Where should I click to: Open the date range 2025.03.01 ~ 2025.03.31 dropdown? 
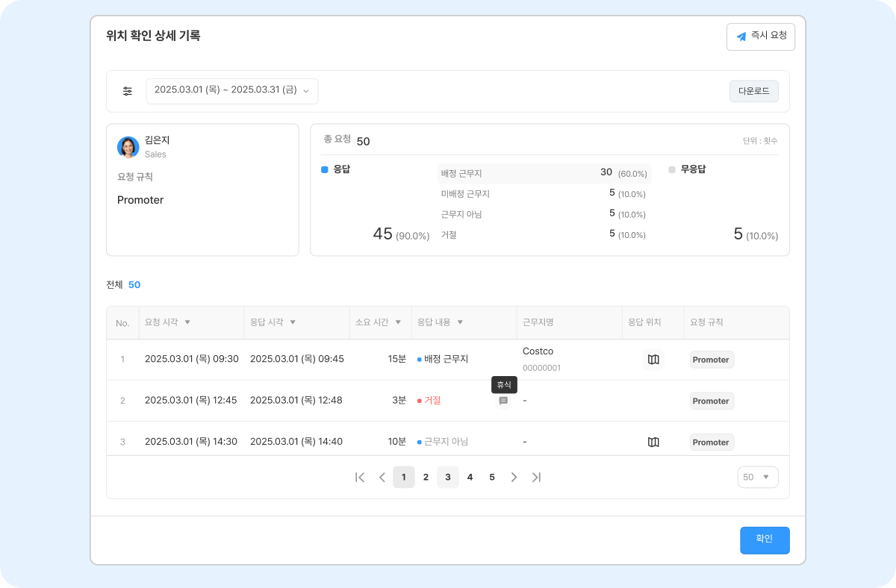point(232,90)
